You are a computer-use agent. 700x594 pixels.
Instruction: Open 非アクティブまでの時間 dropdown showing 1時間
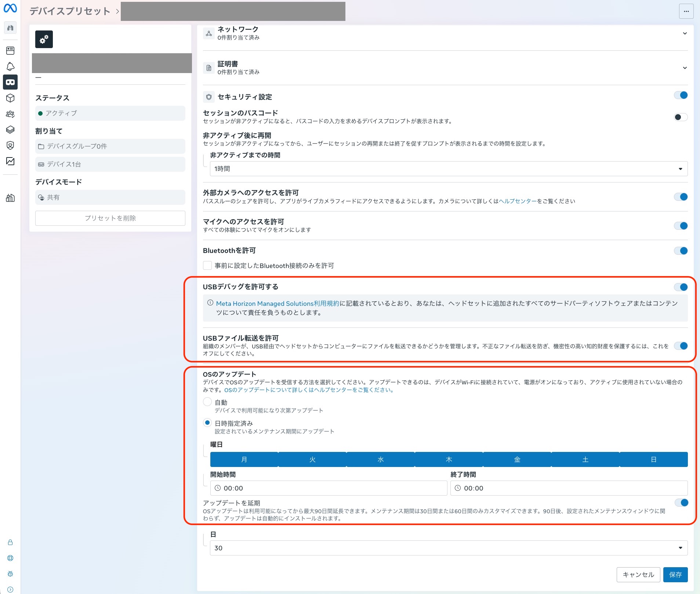449,169
